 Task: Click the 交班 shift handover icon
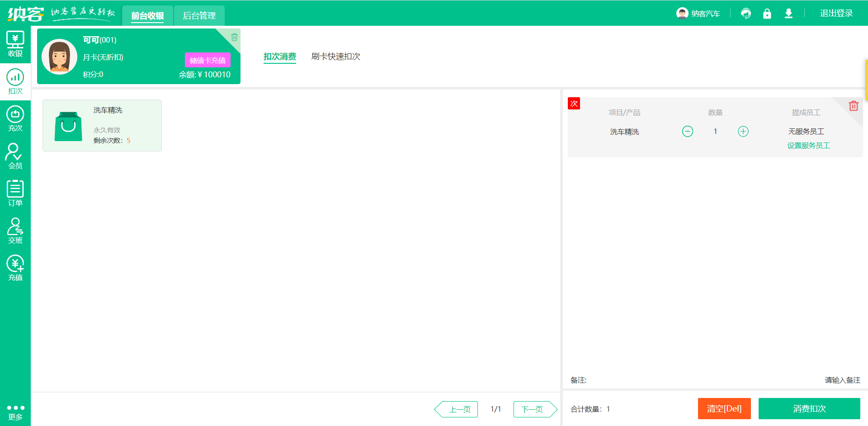[15, 231]
